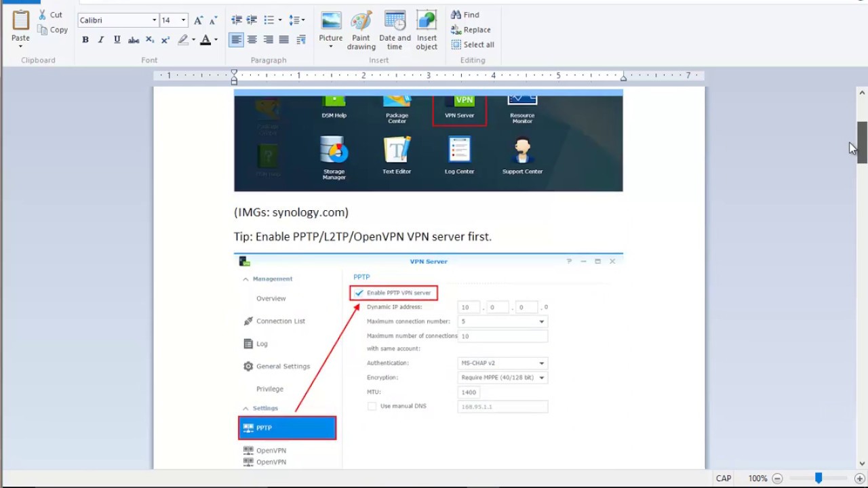
Task: Insert a picture with the Picture icon
Action: (331, 20)
